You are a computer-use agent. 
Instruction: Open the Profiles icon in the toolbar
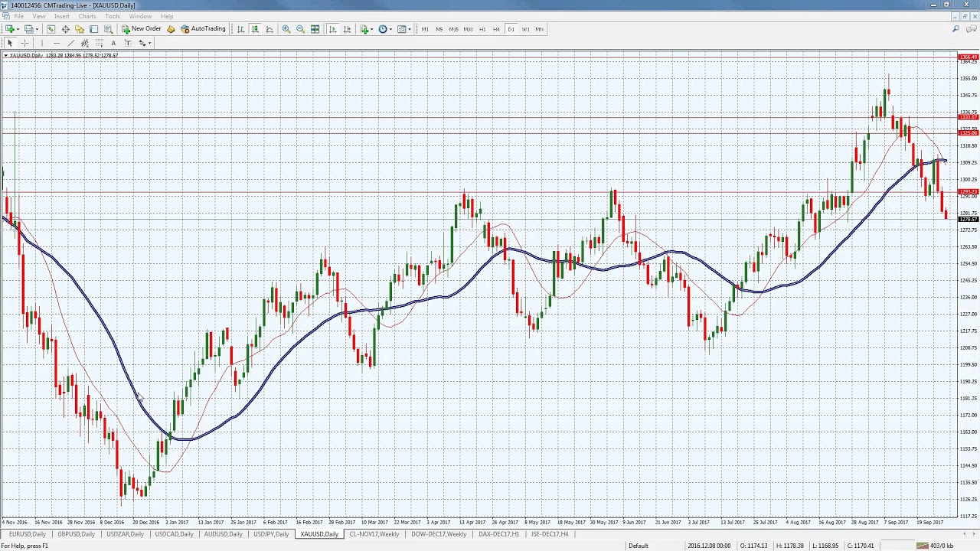click(28, 29)
